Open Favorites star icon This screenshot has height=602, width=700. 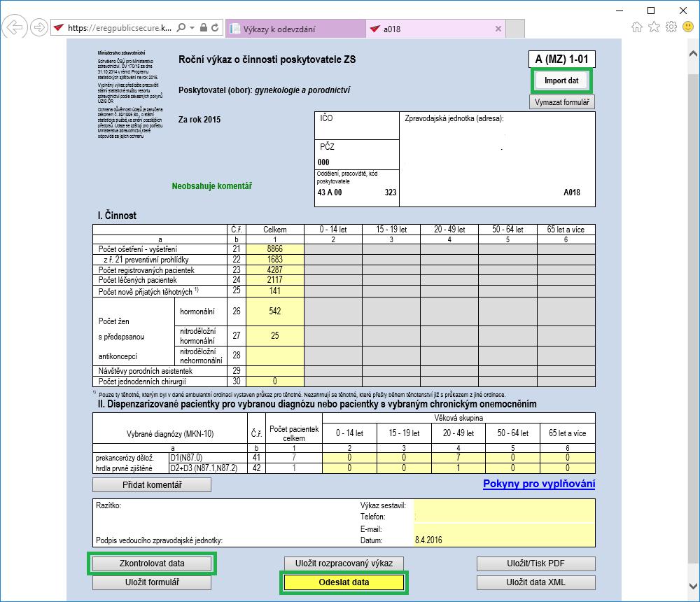click(x=654, y=27)
